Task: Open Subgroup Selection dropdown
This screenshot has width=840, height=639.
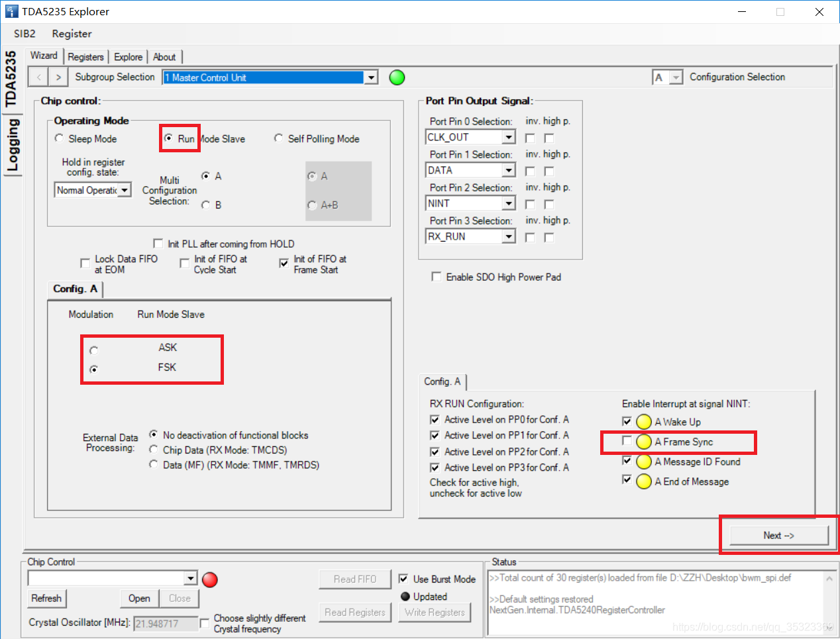Action: pyautogui.click(x=372, y=77)
